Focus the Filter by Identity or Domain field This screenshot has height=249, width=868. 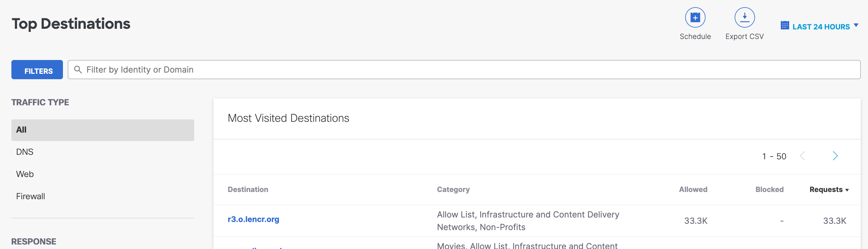point(464,70)
